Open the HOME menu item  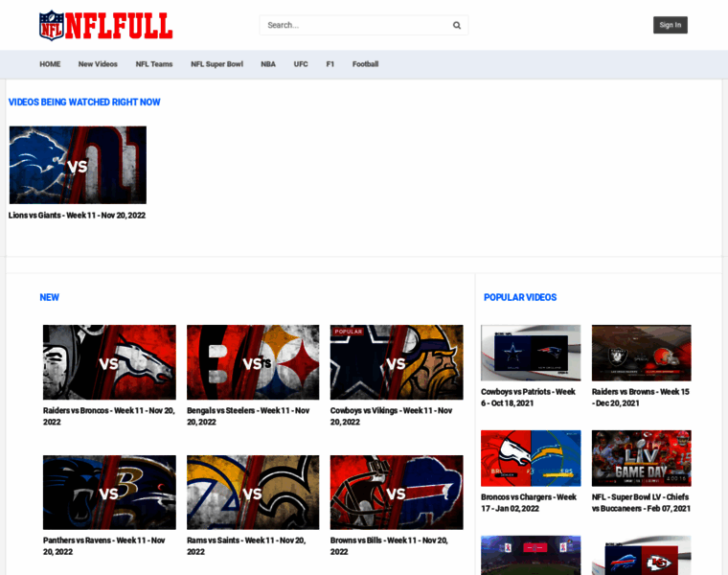click(x=50, y=64)
